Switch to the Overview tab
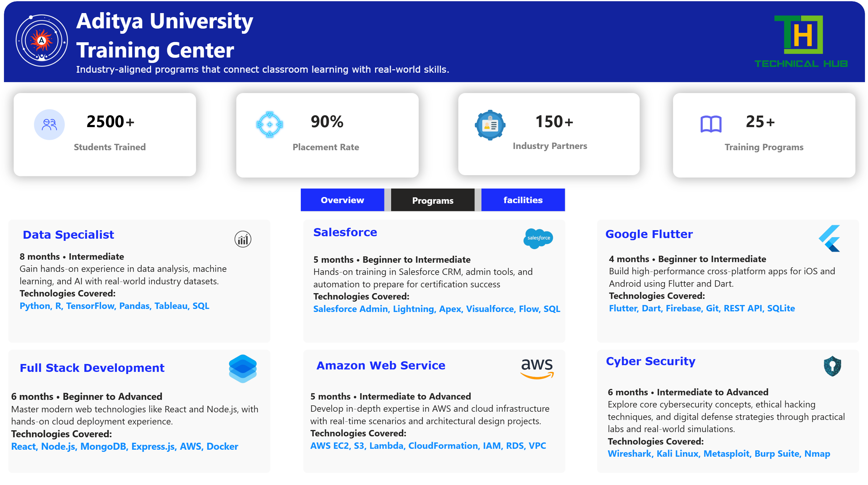The width and height of the screenshot is (868, 485). point(342,200)
